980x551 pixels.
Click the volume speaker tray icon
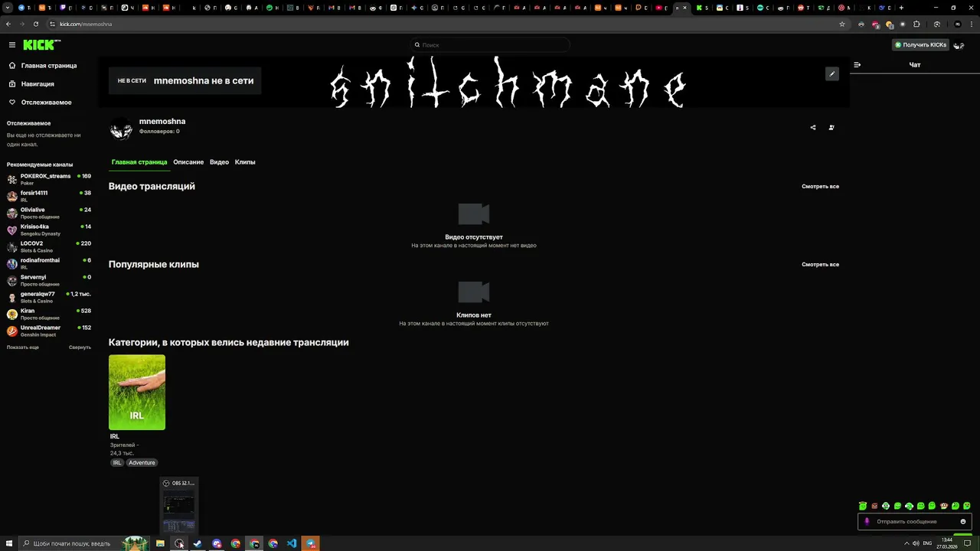916,543
